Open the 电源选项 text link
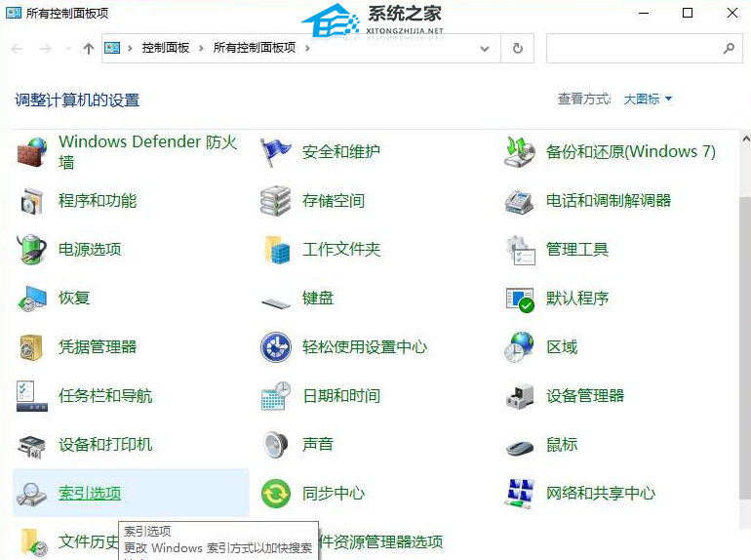Screen dimensions: 751x560 (90, 249)
